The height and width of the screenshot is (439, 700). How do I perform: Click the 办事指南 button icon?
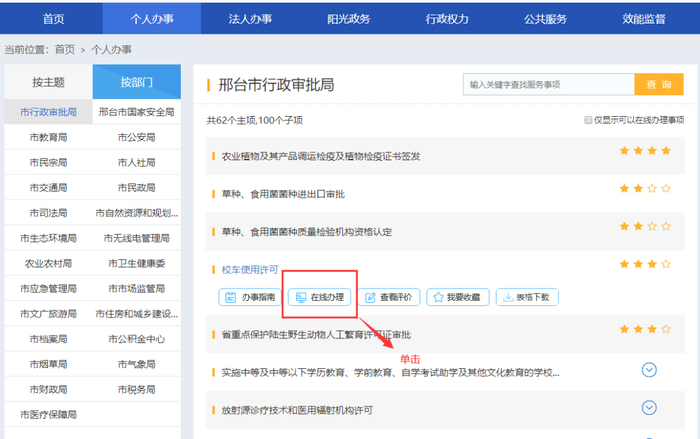(230, 297)
